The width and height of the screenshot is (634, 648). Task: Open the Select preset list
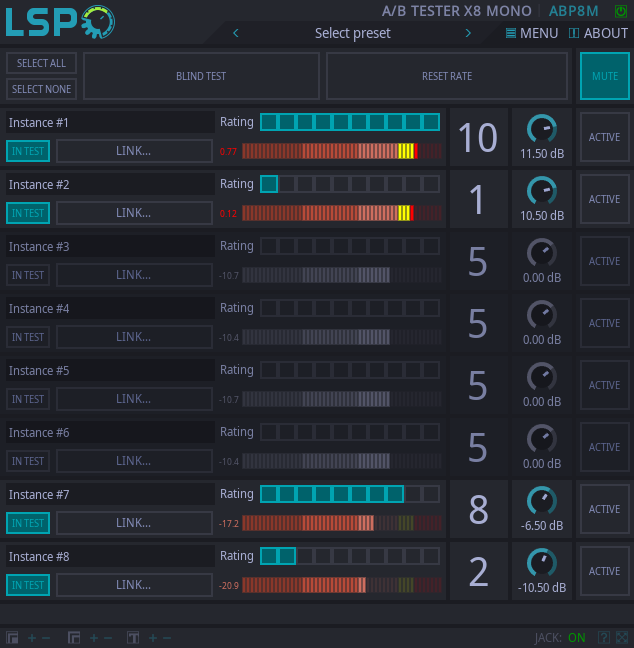click(x=352, y=33)
